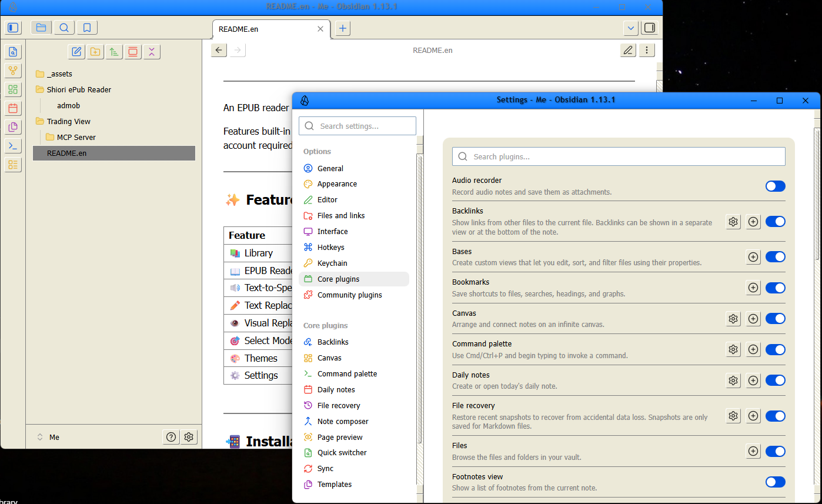Open Canvas plugin options gear in plugin list
This screenshot has height=504, width=822.
coord(733,319)
